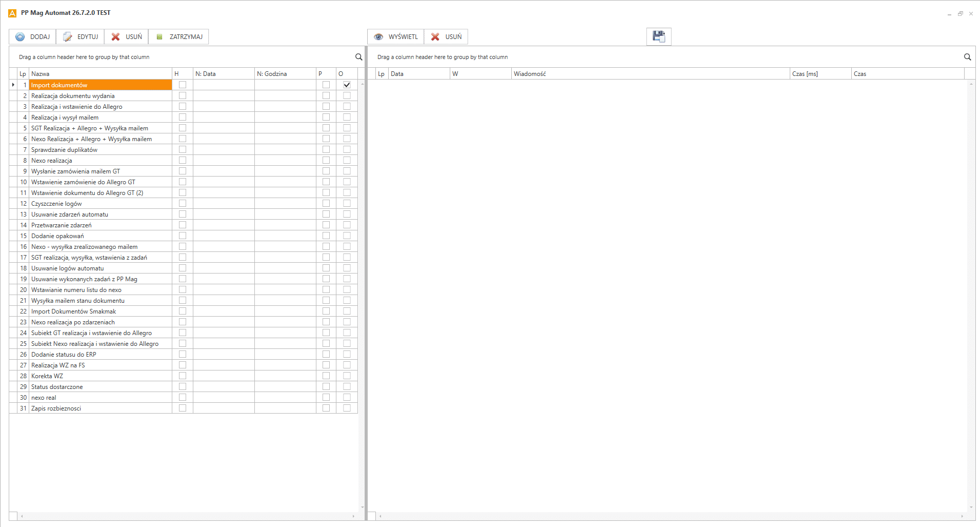Check the H checkbox for Import dokumentów
The height and width of the screenshot is (527, 980).
(183, 85)
